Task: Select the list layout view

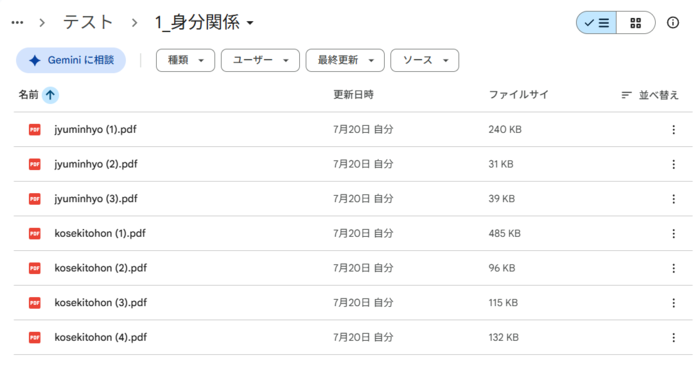Action: pos(596,23)
